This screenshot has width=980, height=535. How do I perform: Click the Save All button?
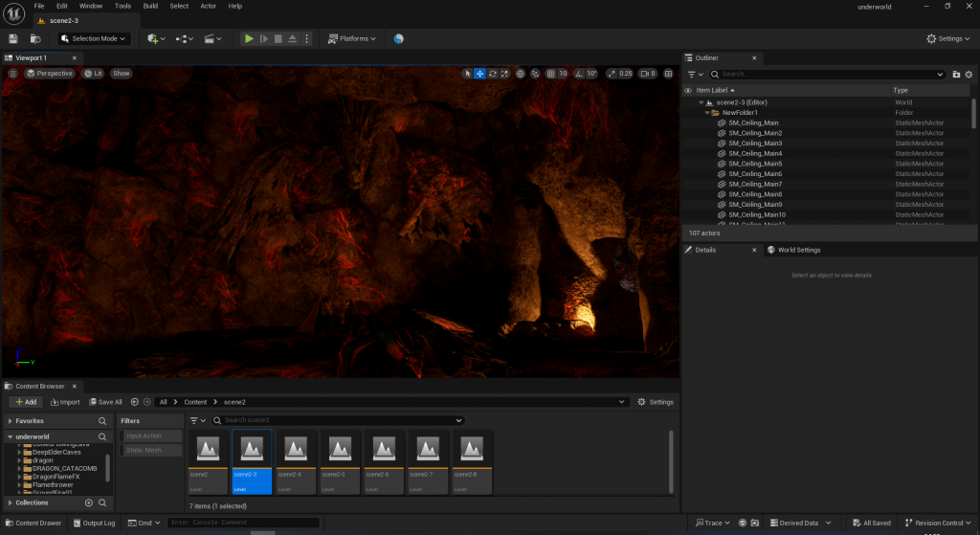pos(105,402)
